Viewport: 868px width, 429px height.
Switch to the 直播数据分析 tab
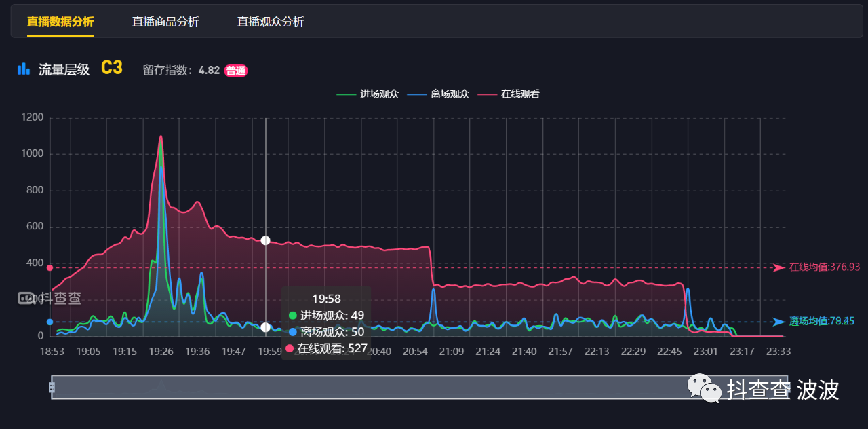click(60, 22)
